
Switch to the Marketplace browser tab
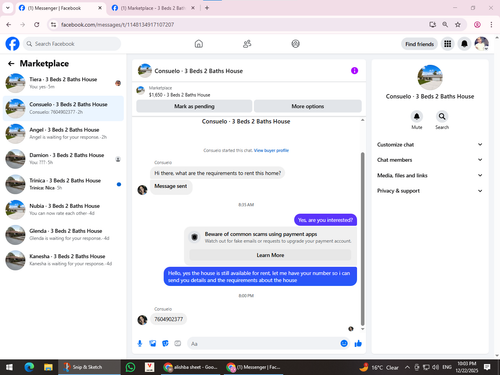[x=153, y=8]
